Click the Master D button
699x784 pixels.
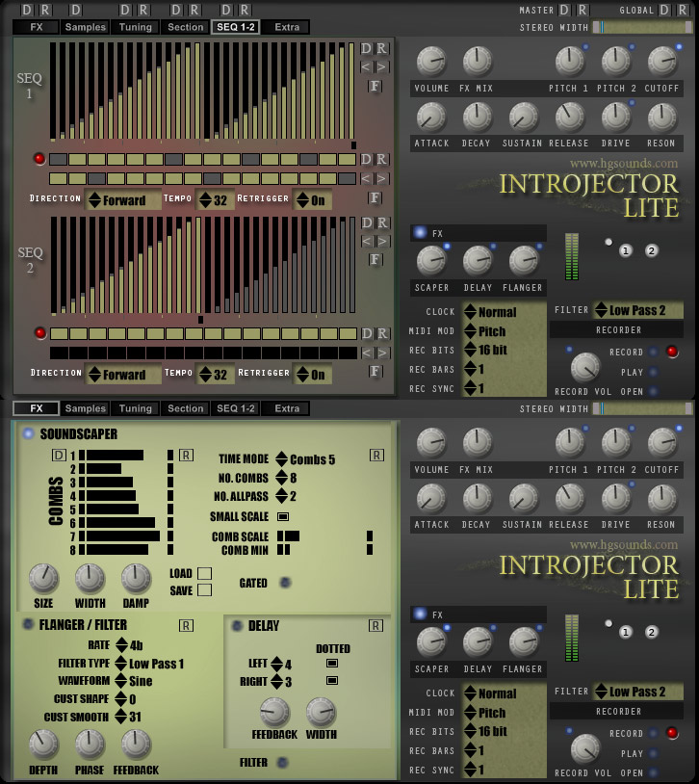click(x=564, y=10)
